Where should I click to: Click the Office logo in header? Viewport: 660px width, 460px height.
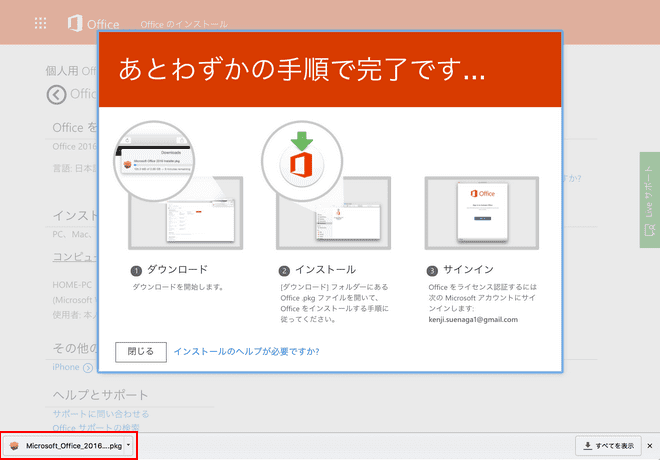(93, 24)
